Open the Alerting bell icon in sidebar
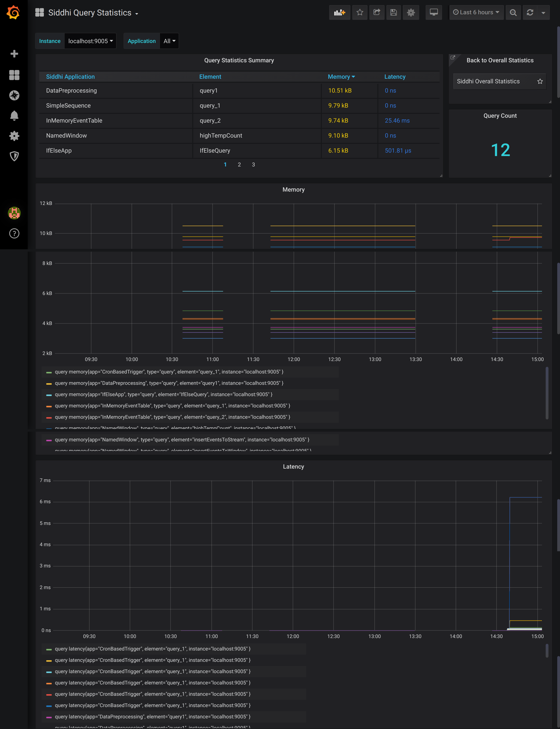 click(x=14, y=116)
